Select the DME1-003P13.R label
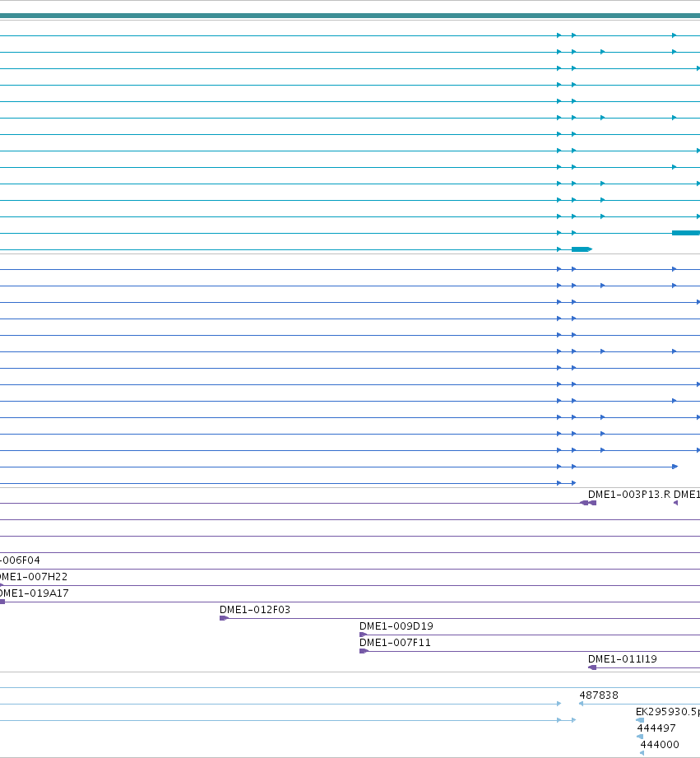Screen dimensions: 700x758 tap(629, 494)
